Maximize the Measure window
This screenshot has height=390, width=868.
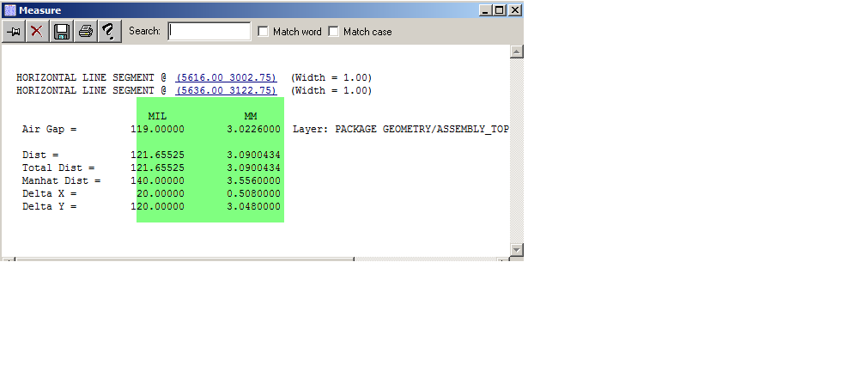[x=500, y=10]
